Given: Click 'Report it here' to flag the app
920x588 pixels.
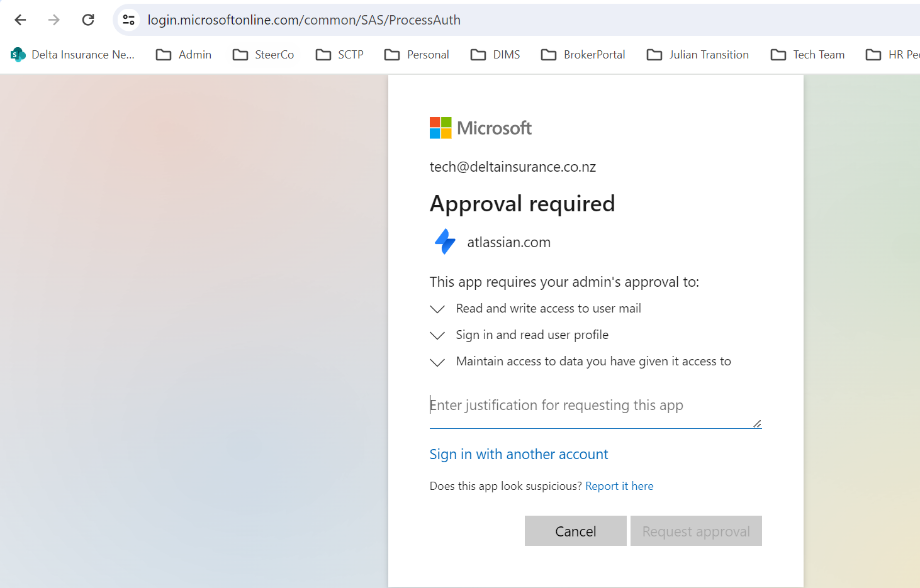Looking at the screenshot, I should coord(619,485).
